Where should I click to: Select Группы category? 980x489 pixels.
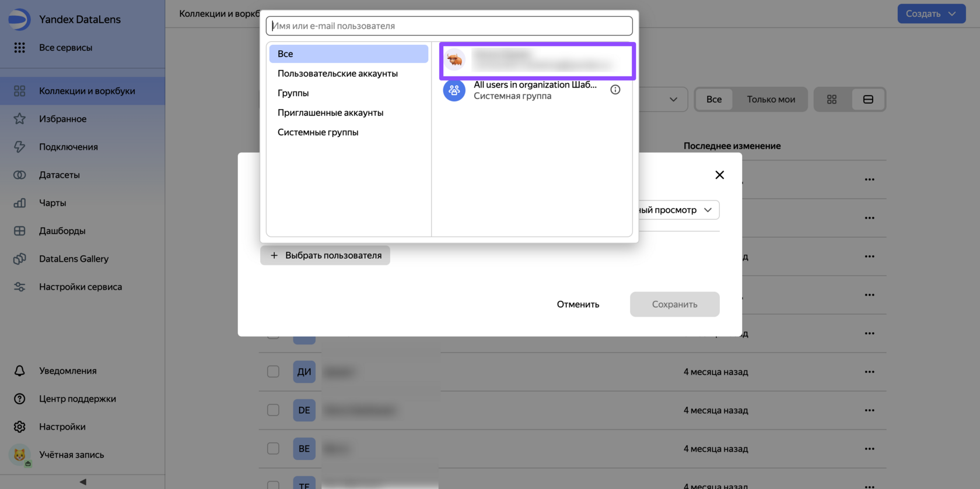pos(349,93)
